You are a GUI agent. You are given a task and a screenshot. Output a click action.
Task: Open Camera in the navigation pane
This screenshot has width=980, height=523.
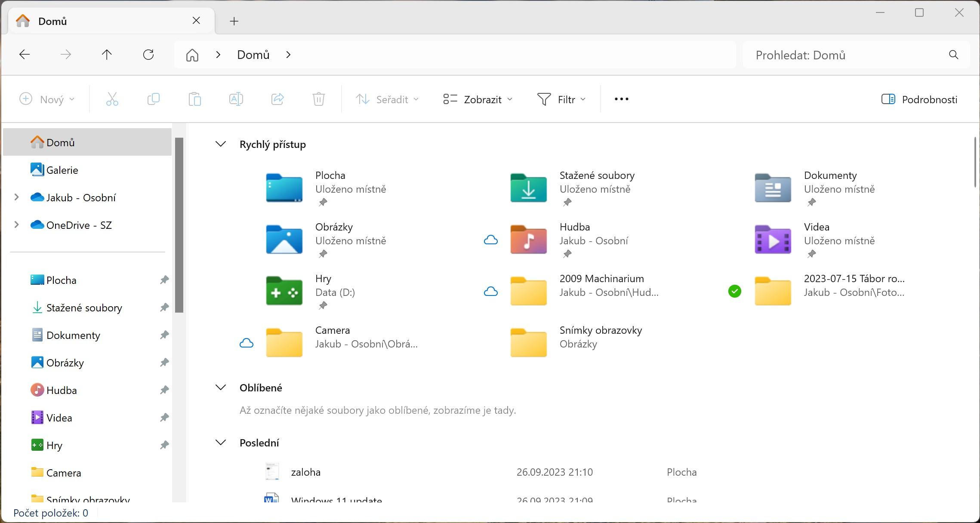(x=87, y=473)
